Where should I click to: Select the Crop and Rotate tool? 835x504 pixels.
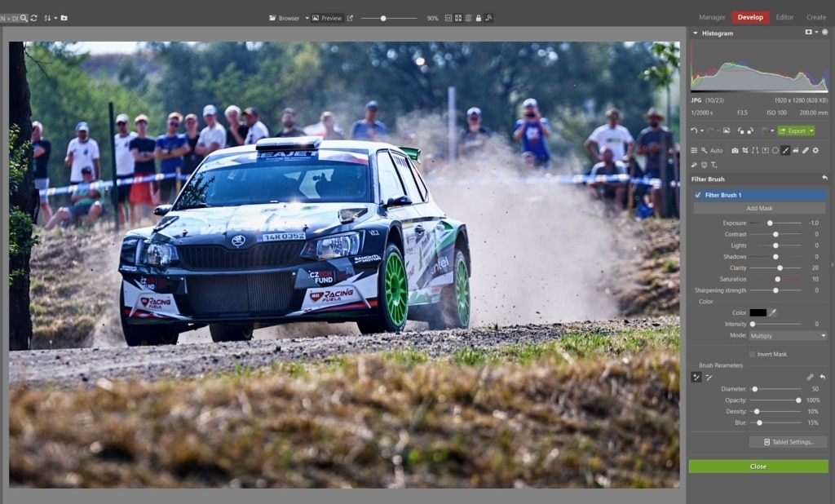click(745, 151)
